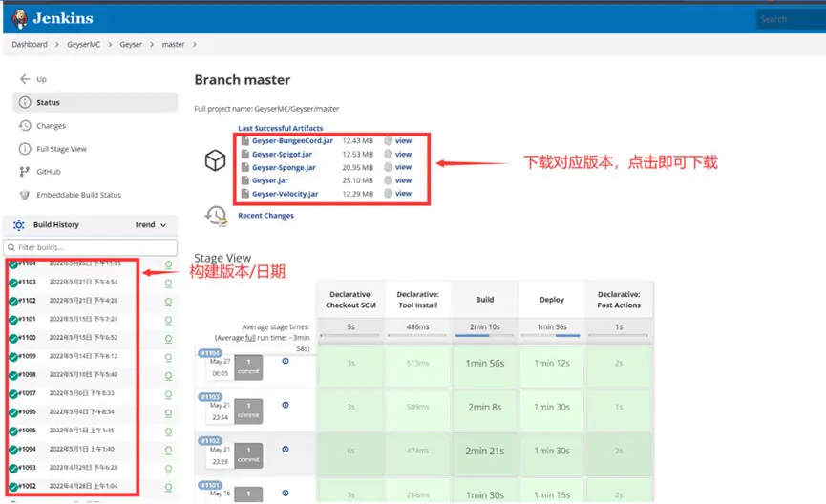Click the Build History gear icon
826x504 pixels.
(x=19, y=225)
